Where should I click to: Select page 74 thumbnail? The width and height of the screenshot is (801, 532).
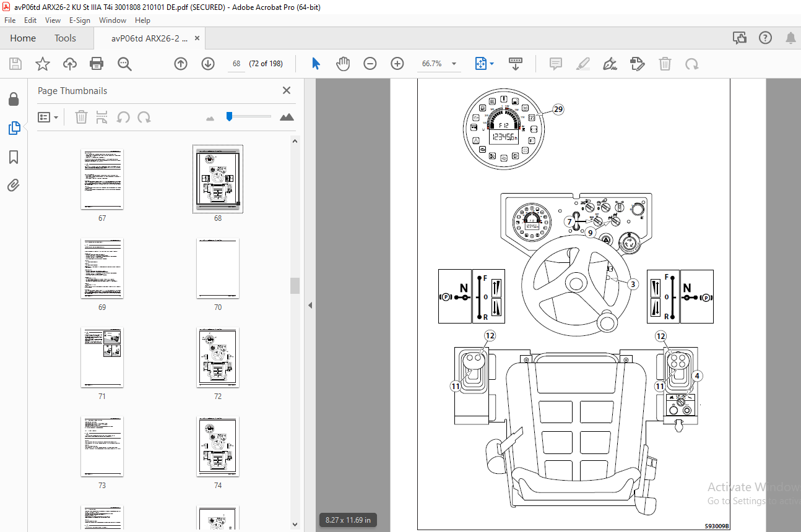pyautogui.click(x=218, y=447)
